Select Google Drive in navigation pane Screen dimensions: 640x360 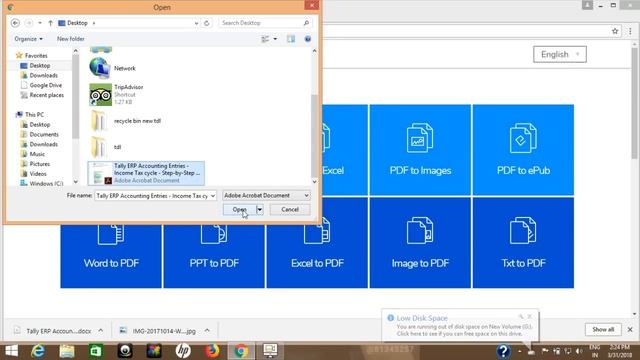[x=45, y=85]
